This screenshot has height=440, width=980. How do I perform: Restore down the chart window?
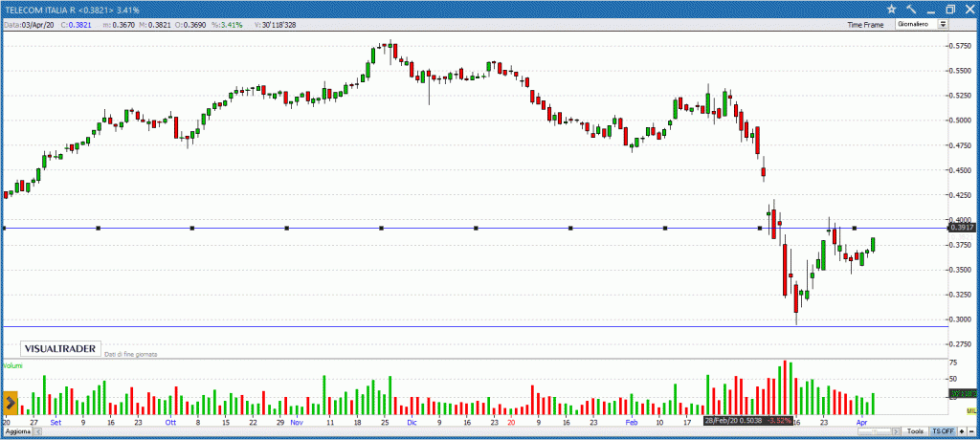pos(950,10)
